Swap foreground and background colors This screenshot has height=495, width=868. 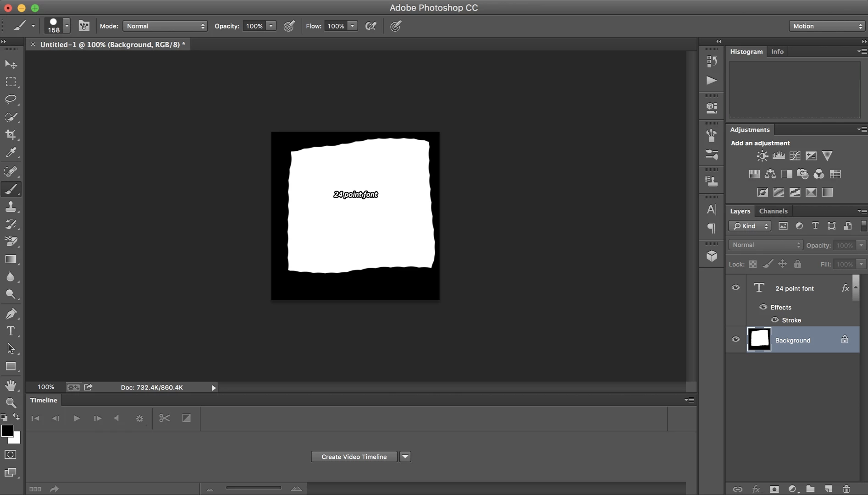pos(16,417)
